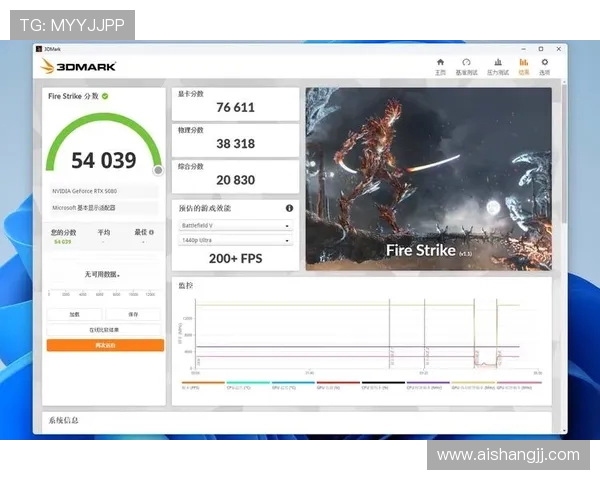Expand the Battlefield V game dropdown
Viewport: 600px width, 480px height.
click(x=236, y=226)
